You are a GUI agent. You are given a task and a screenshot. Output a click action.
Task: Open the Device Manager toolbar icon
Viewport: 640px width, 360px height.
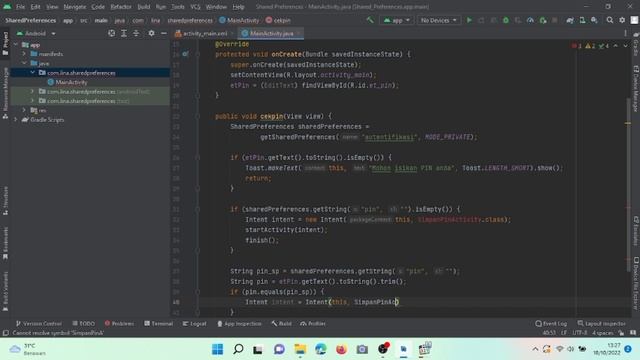click(x=582, y=20)
